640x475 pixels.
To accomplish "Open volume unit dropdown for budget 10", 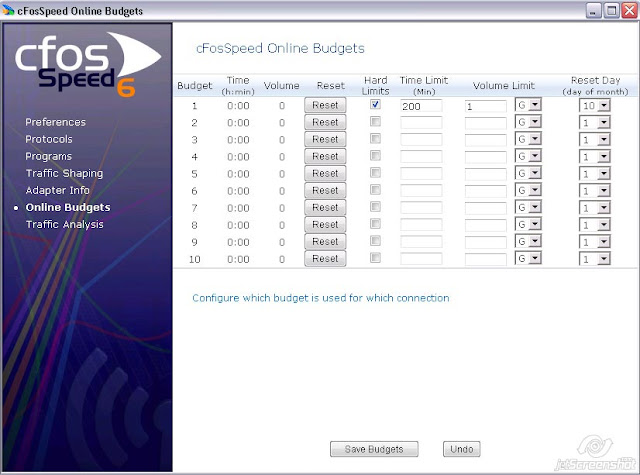I will [x=528, y=259].
